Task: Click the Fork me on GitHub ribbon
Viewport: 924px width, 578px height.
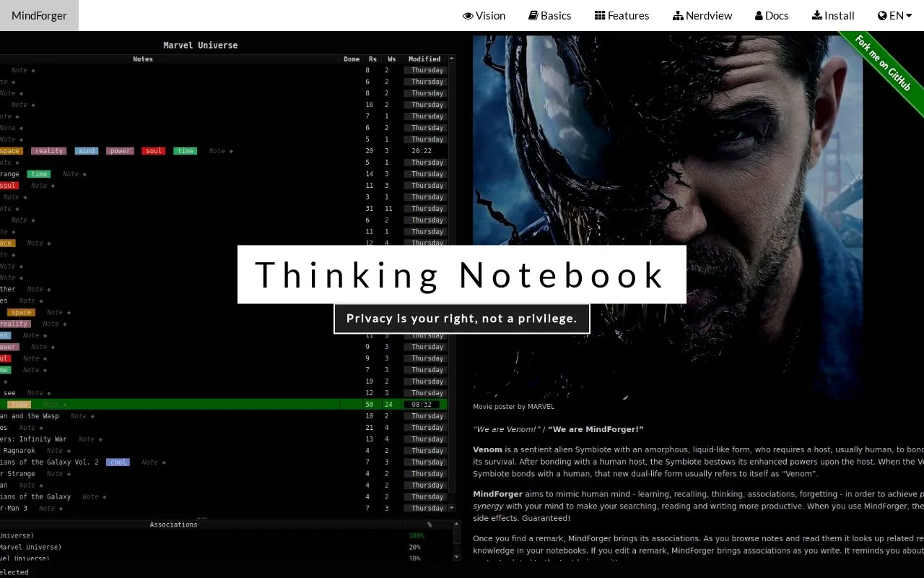Action: click(x=882, y=63)
